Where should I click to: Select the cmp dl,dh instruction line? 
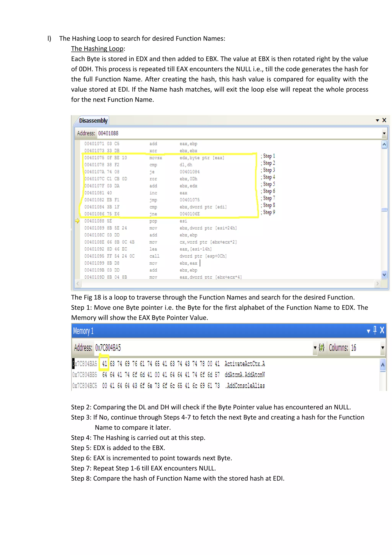[138, 165]
